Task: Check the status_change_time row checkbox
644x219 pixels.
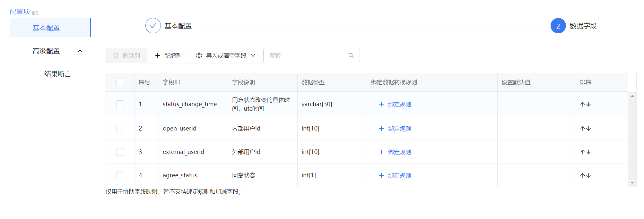Action: pos(120,104)
